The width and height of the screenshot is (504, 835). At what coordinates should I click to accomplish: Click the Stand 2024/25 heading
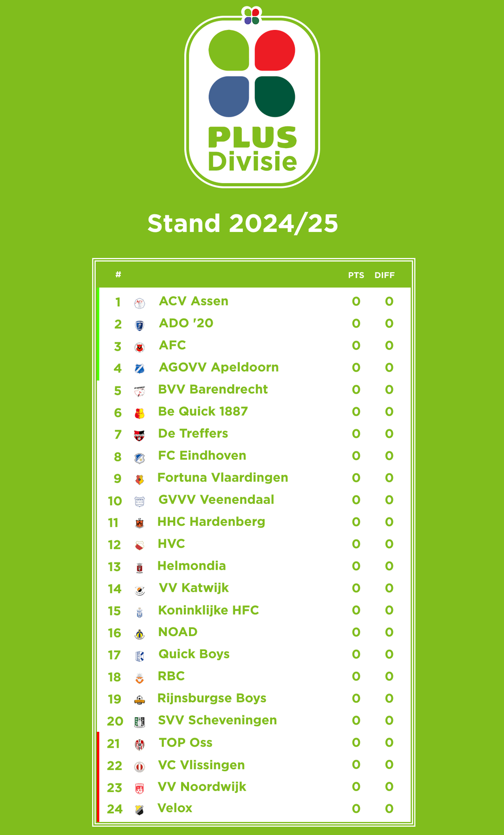243,223
